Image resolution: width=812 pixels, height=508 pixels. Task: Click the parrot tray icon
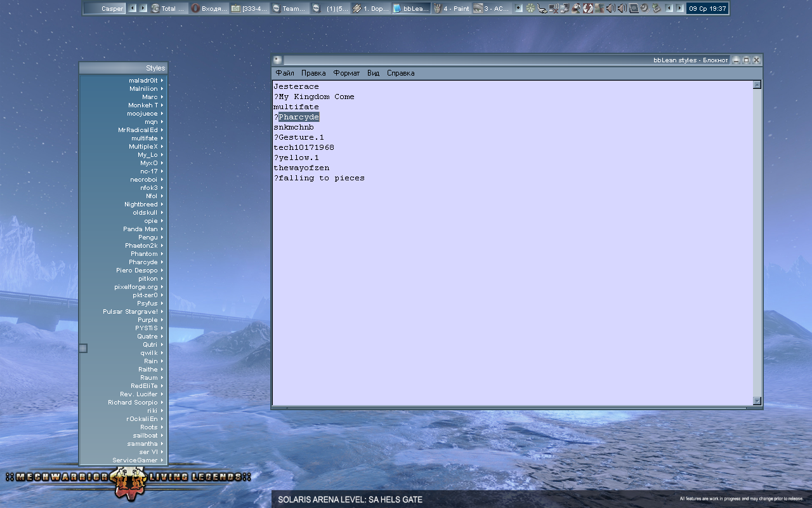coord(576,8)
